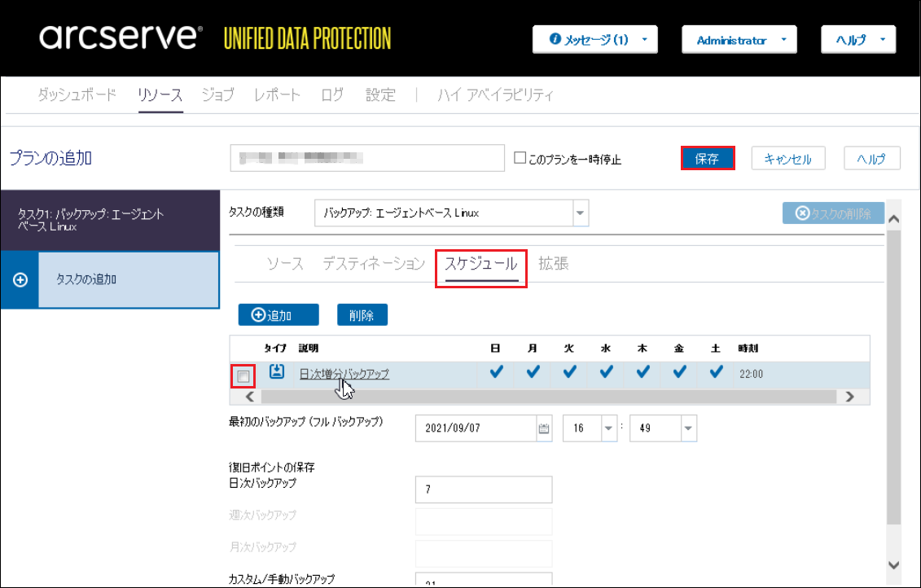Click the schedule table horizontal scrollbar
The height and width of the screenshot is (588, 921).
(x=549, y=397)
